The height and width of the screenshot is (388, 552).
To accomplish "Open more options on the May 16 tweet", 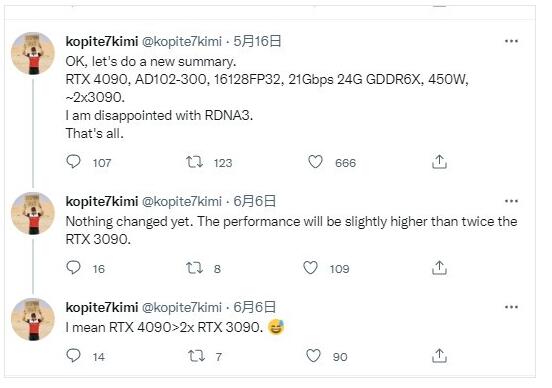I will point(511,41).
